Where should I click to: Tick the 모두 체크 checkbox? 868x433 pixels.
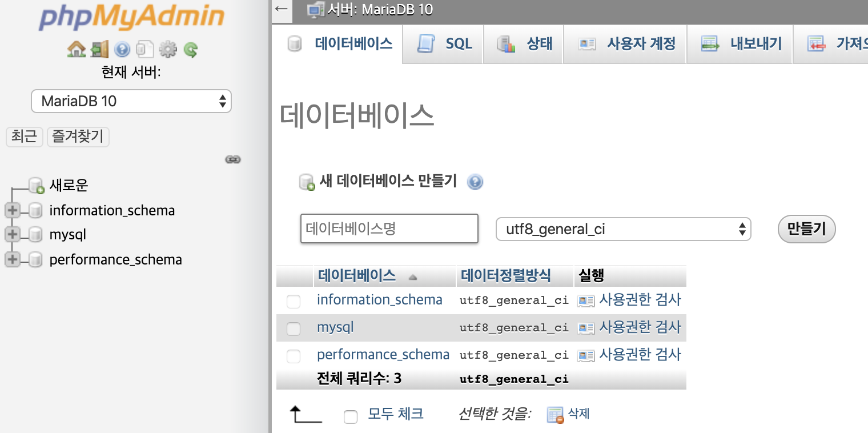(x=351, y=417)
